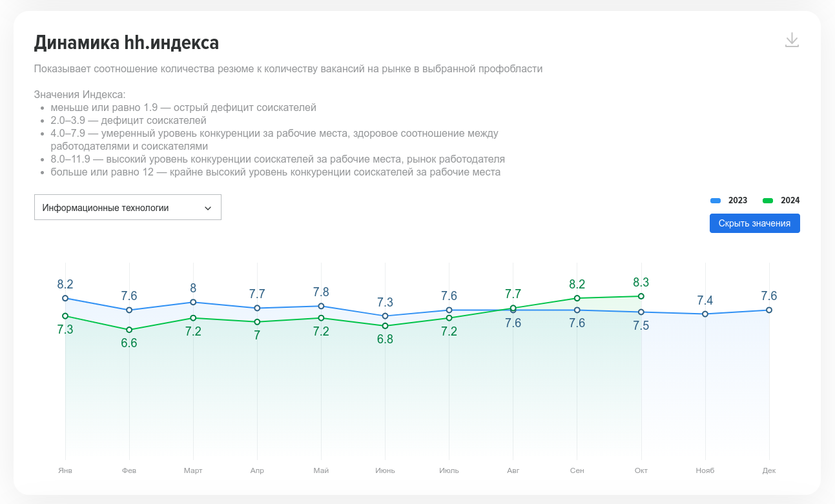
Task: Click the 2023 October point labeled 7.5
Action: pyautogui.click(x=641, y=312)
